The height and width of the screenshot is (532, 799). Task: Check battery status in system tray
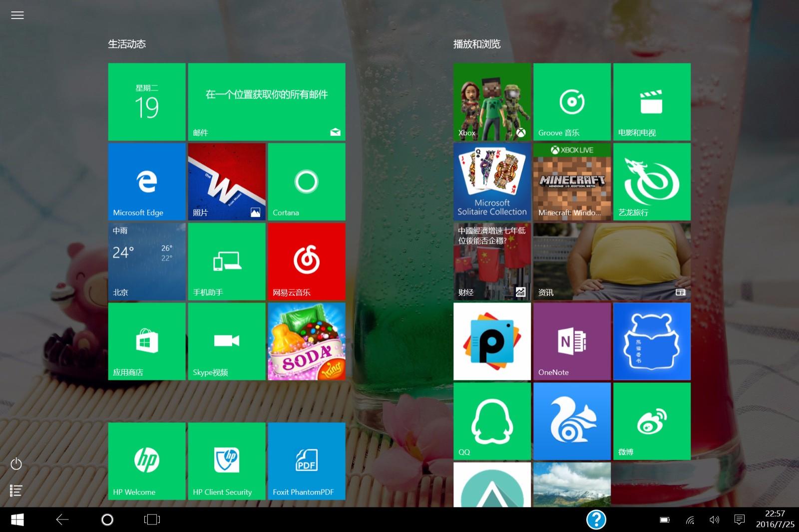coord(665,520)
